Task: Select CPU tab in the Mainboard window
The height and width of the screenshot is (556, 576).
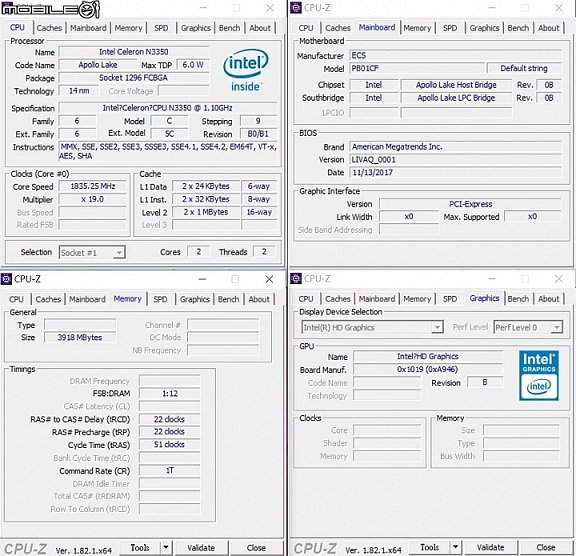Action: pyautogui.click(x=306, y=28)
